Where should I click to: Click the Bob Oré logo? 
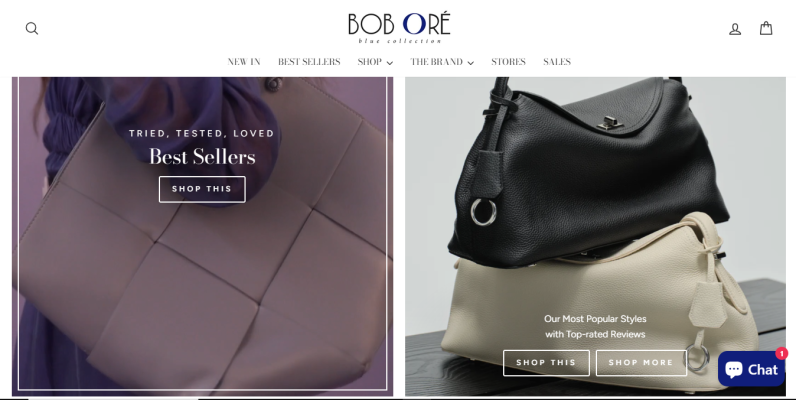pos(399,28)
